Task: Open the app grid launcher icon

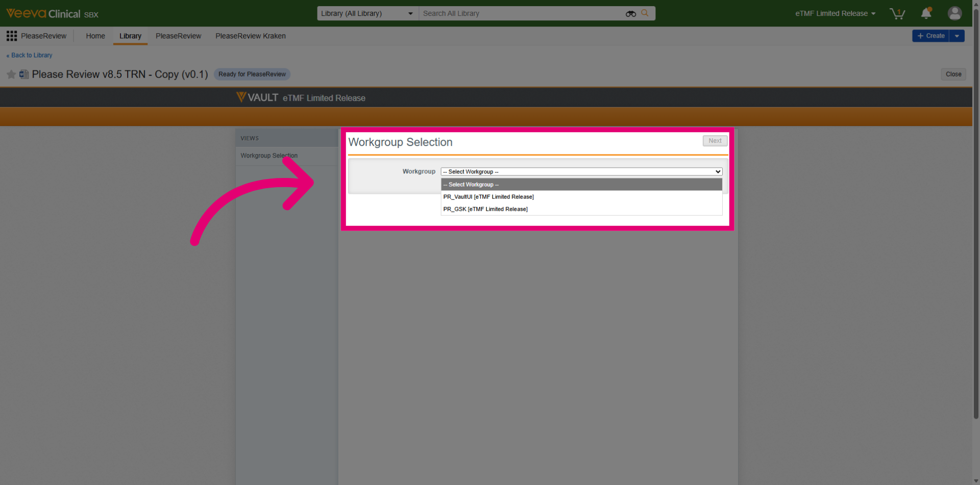Action: (x=11, y=36)
